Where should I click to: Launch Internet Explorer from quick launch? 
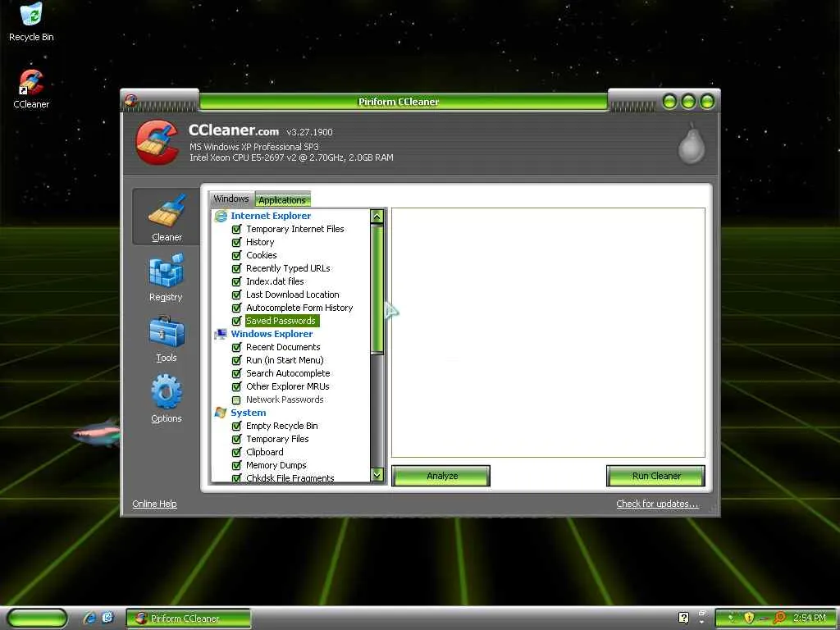89,618
